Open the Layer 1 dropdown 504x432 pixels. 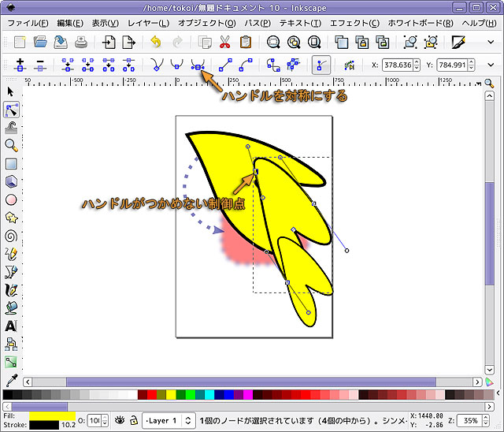171,421
